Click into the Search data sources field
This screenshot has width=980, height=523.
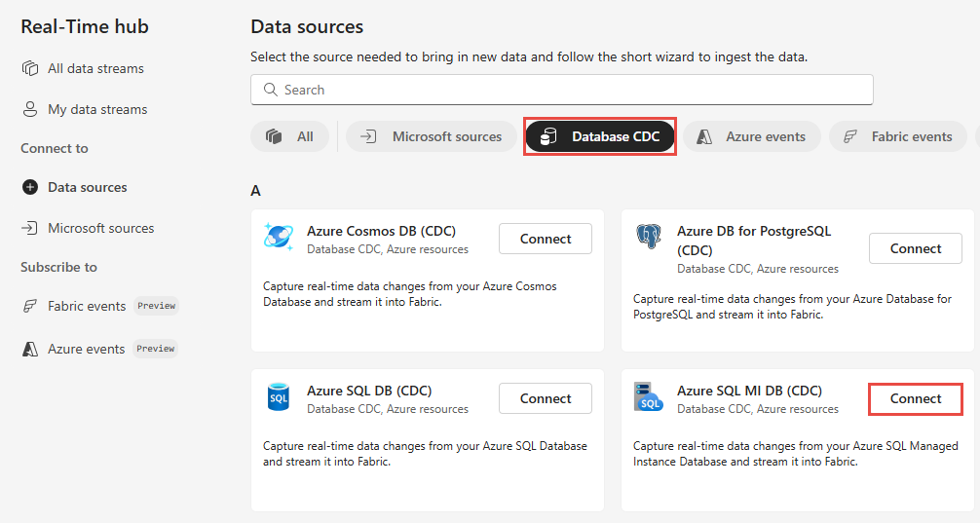pos(562,90)
